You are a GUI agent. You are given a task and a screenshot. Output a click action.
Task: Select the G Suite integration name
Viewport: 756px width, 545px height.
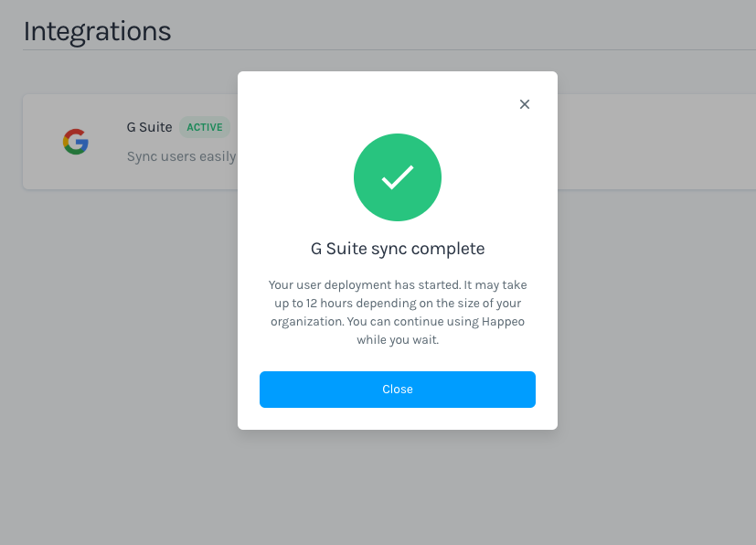149,127
